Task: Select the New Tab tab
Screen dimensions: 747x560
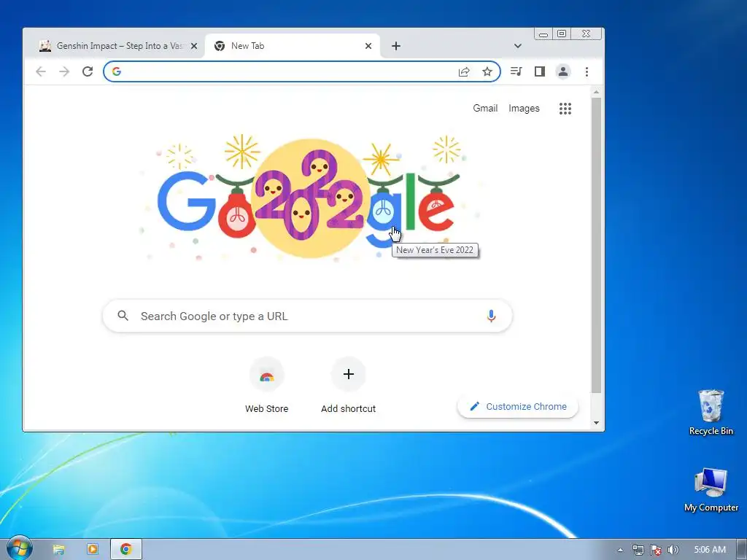Action: tap(293, 46)
